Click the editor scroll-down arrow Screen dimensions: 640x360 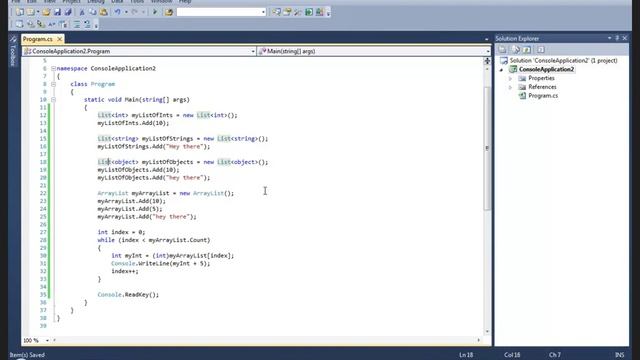coord(487,331)
